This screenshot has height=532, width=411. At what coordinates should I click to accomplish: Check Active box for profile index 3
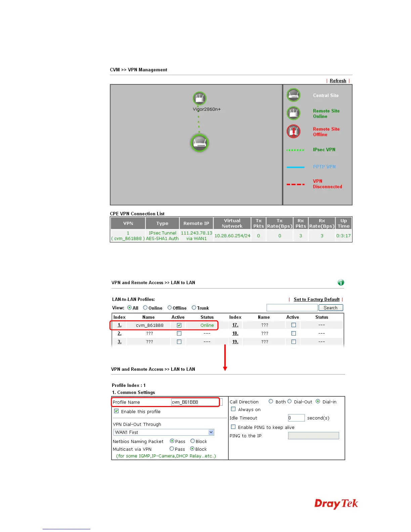(179, 342)
